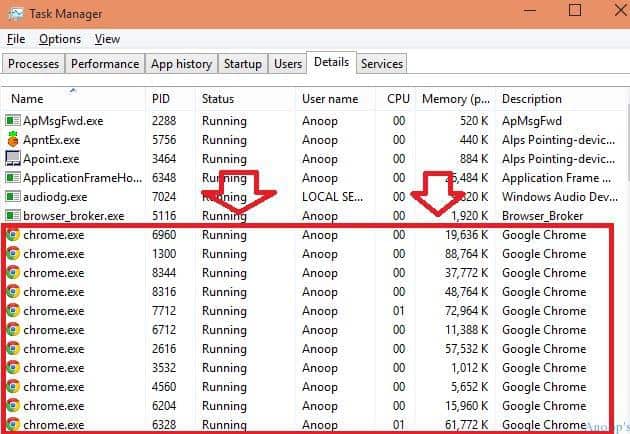Click the Task Manager title bar icon
Image resolution: width=630 pixels, height=434 pixels.
click(16, 14)
